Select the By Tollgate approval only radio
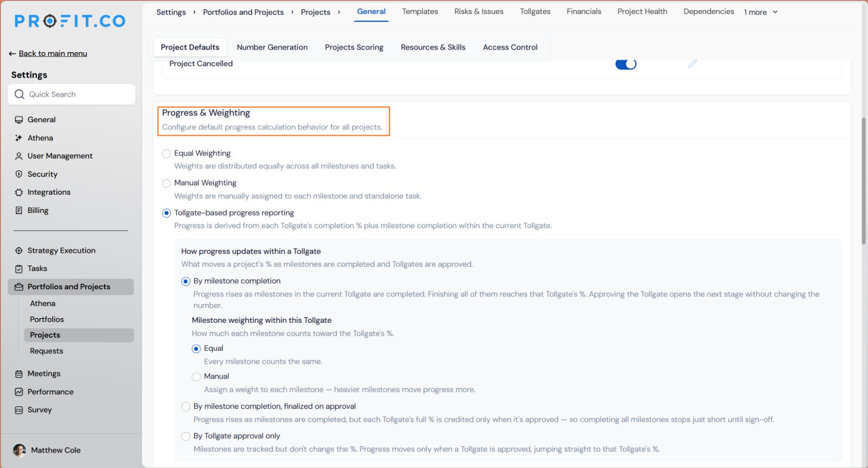This screenshot has width=868, height=468. [186, 436]
